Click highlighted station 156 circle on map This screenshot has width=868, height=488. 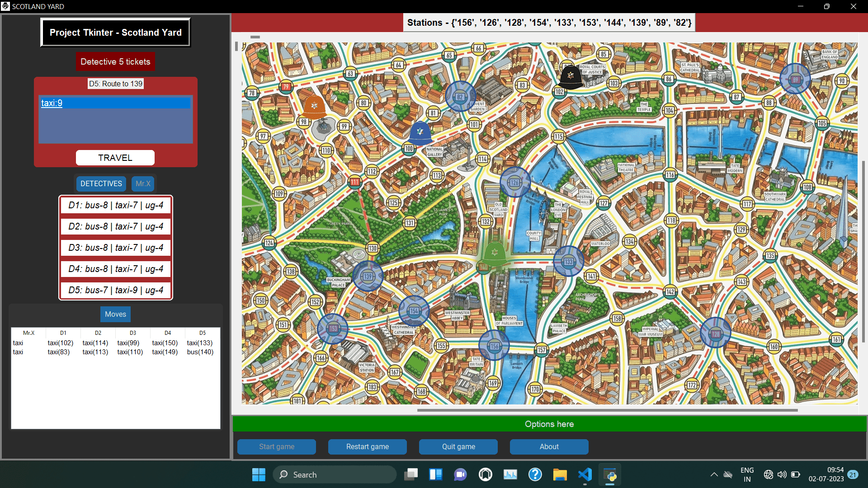click(494, 346)
